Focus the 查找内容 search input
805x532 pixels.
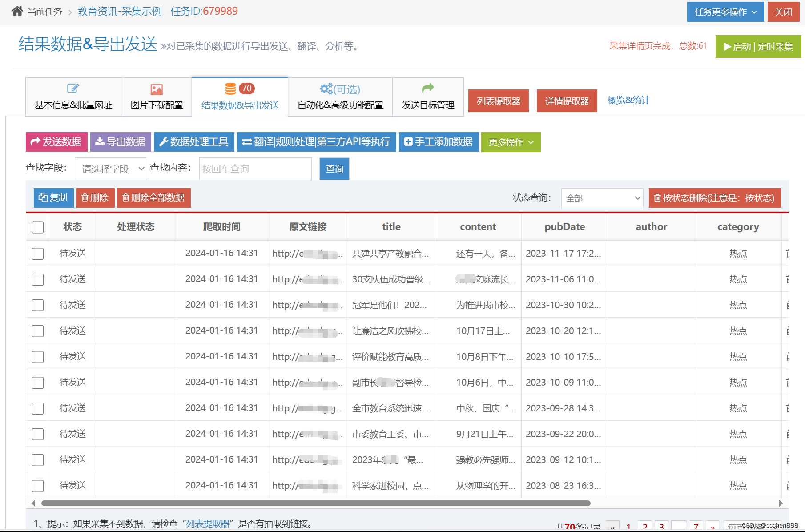pyautogui.click(x=255, y=169)
